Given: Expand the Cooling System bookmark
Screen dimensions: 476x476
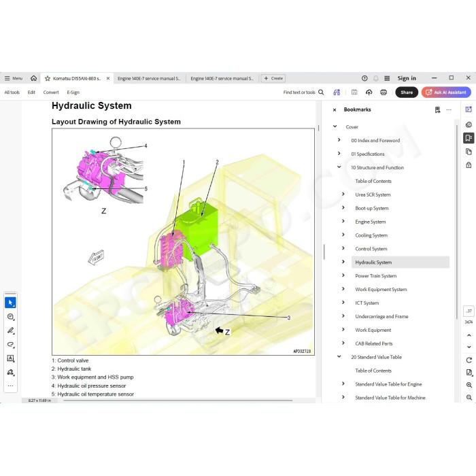Looking at the screenshot, I should [343, 235].
